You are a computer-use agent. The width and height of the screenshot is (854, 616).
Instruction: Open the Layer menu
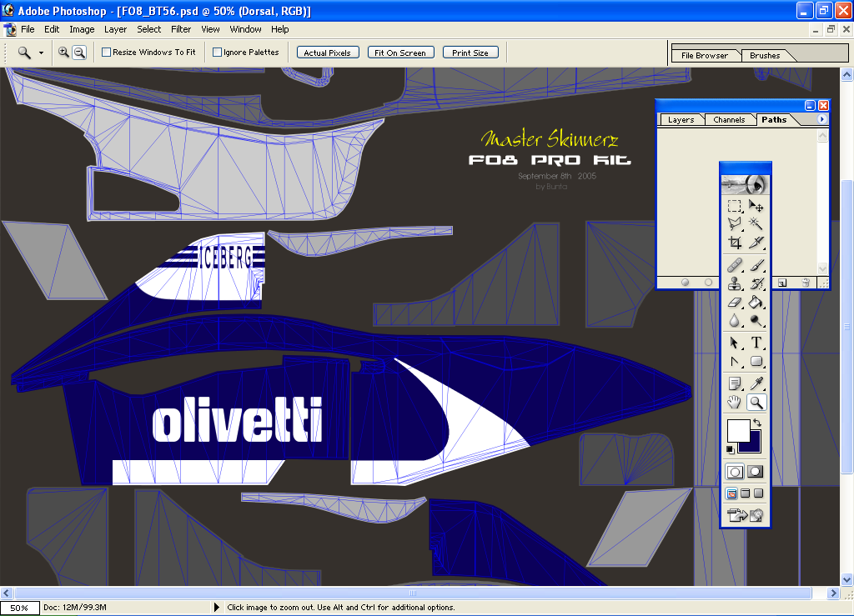[115, 29]
